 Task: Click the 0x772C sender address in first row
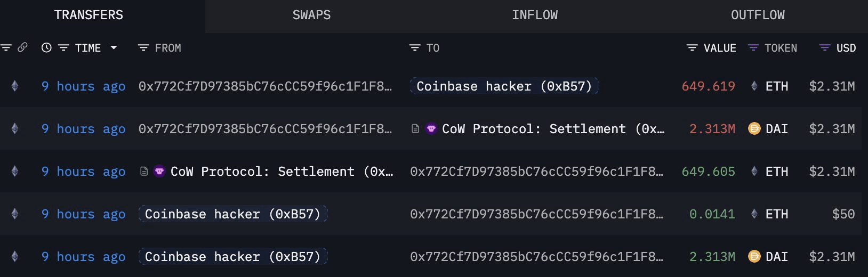[x=265, y=86]
